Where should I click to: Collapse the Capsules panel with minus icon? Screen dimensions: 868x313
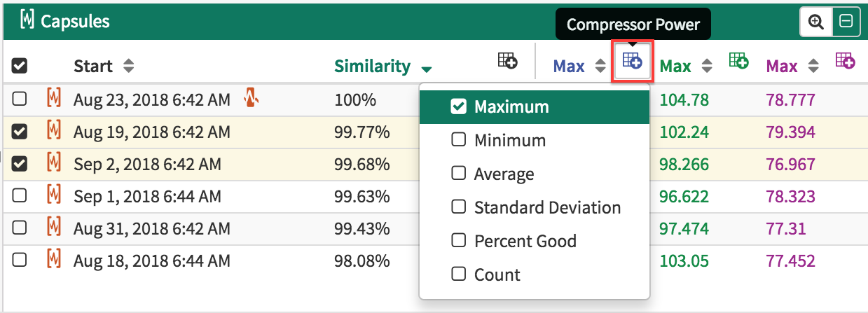(846, 22)
